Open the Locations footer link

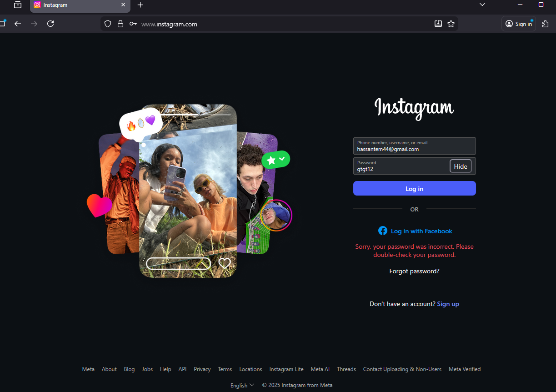pos(250,369)
